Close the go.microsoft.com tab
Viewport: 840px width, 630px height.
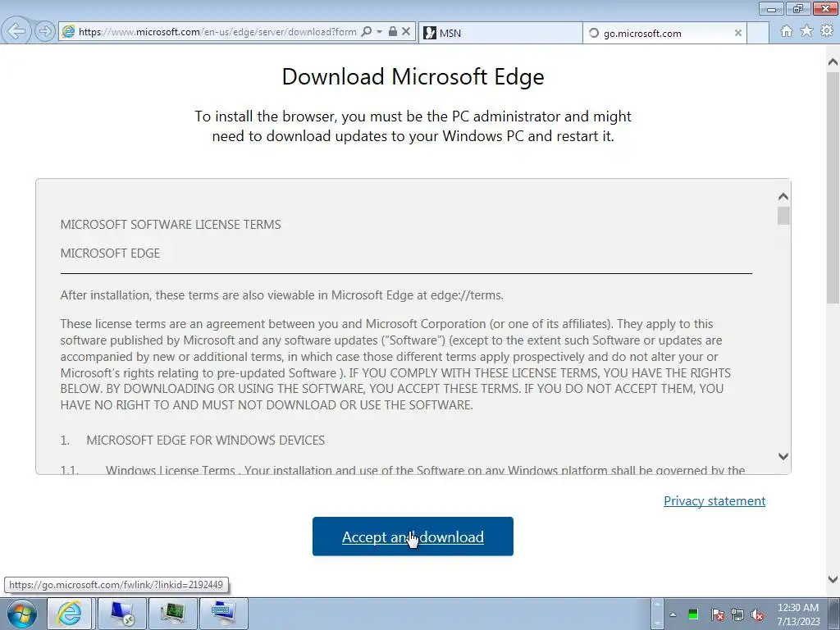(x=737, y=33)
